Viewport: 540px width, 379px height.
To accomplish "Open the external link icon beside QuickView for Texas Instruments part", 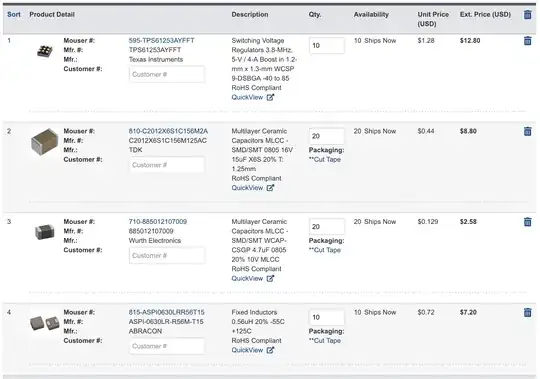I will point(270,97).
